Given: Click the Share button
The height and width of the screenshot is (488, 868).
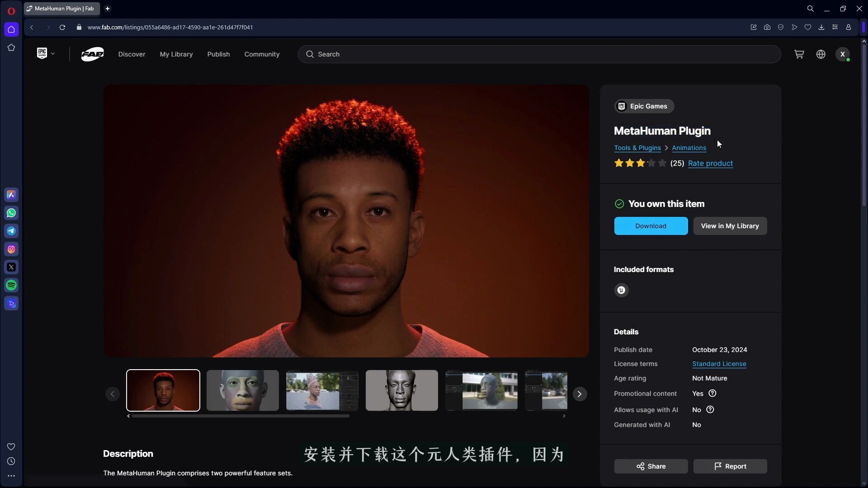Looking at the screenshot, I should coord(651,466).
